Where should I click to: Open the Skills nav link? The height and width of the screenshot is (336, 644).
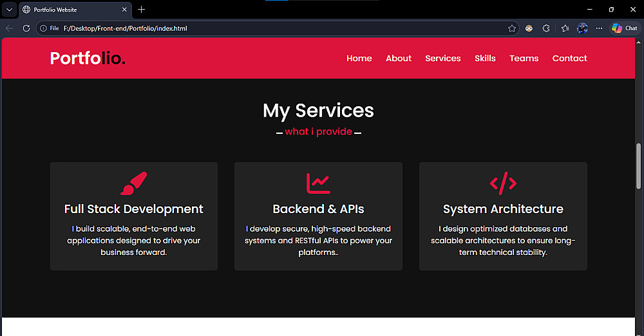[485, 59]
